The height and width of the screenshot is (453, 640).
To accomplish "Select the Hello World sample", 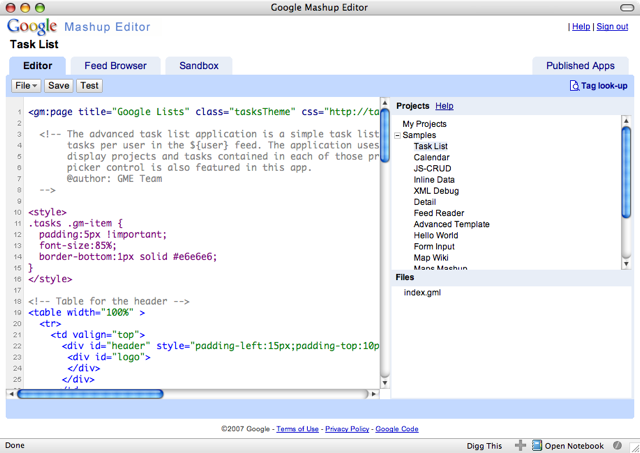I will pyautogui.click(x=436, y=235).
